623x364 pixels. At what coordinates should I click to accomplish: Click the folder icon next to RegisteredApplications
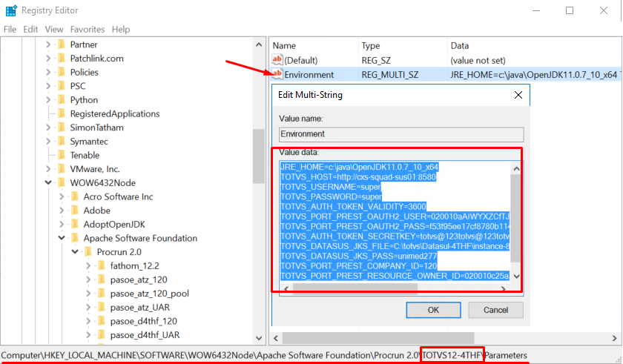coord(61,113)
